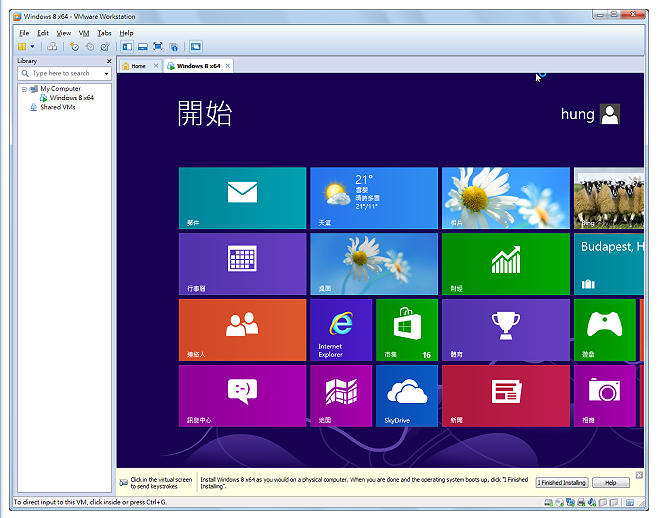
Task: Open the Bing tile with sheep photo
Action: click(x=609, y=198)
